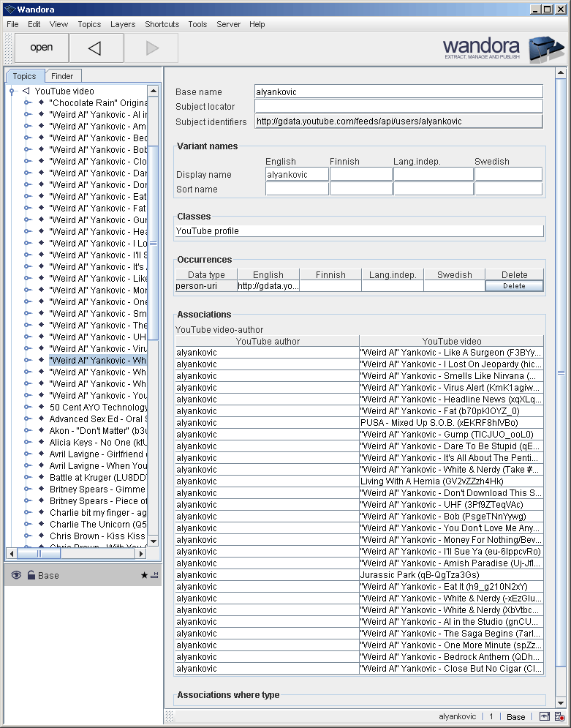Click the eye panel icon in status bar
The height and width of the screenshot is (728, 571).
[545, 717]
